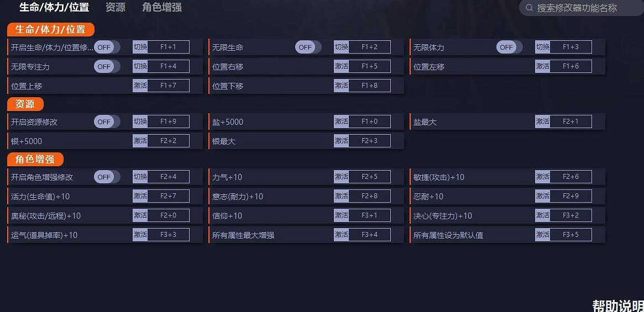Click 激活 button for 盐+5000

coord(341,121)
